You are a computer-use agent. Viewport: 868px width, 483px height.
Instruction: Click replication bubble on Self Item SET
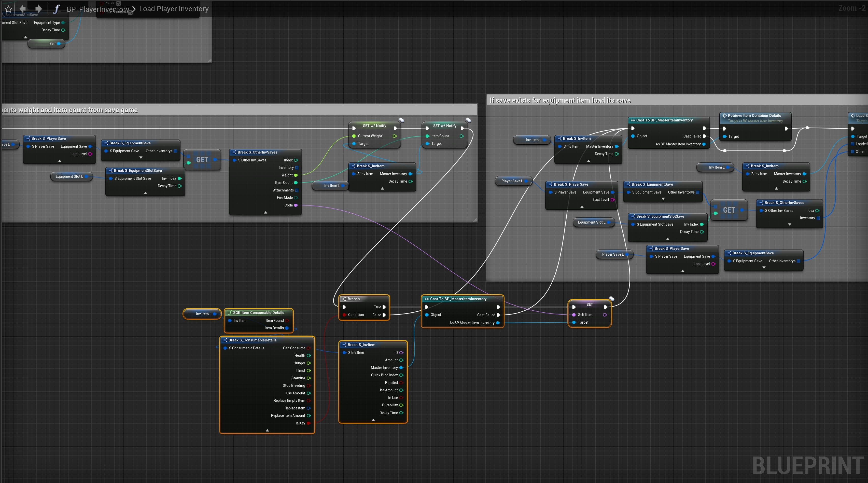point(612,299)
